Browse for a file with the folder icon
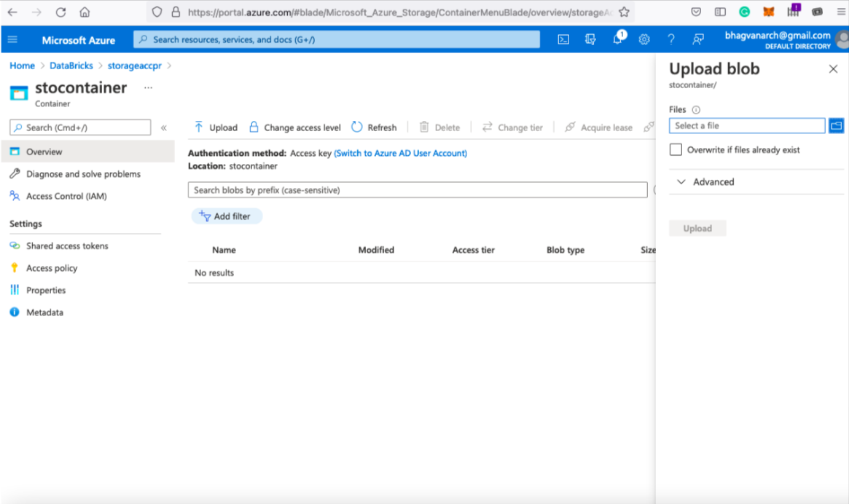This screenshot has width=849, height=504. tap(836, 125)
